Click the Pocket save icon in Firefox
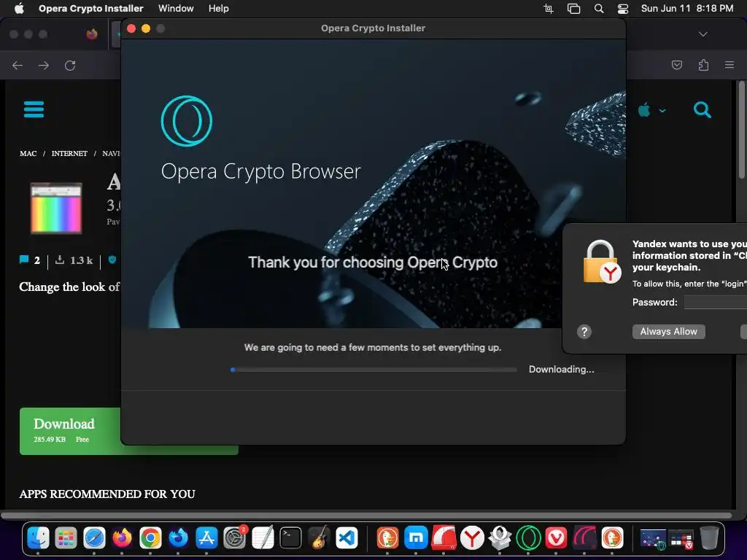This screenshot has width=747, height=560. pos(676,65)
